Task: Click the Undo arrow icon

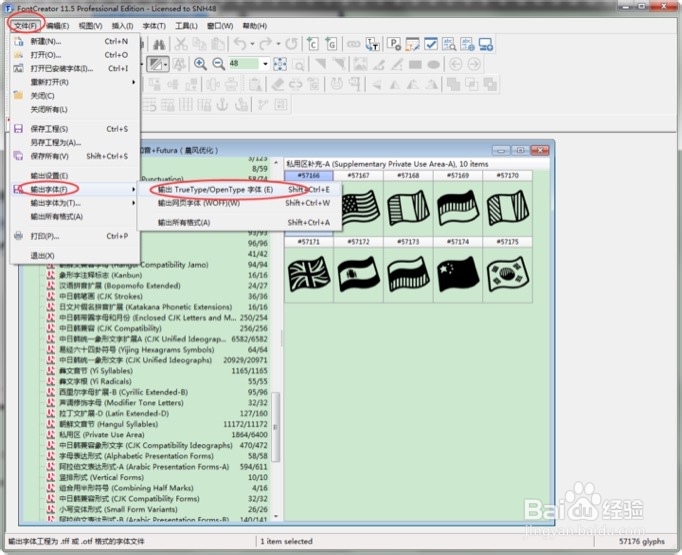Action: pyautogui.click(x=241, y=44)
